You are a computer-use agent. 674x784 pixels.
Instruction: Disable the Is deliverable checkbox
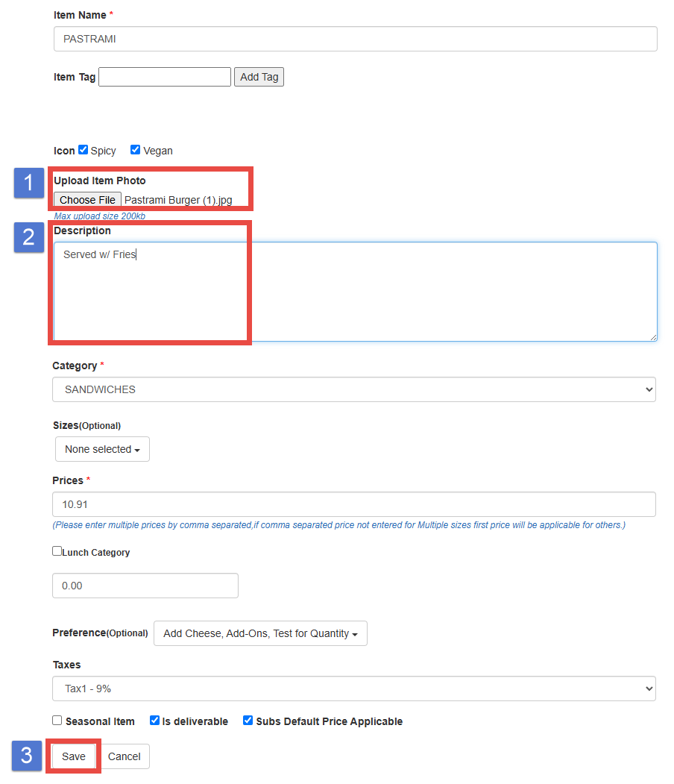coord(154,721)
